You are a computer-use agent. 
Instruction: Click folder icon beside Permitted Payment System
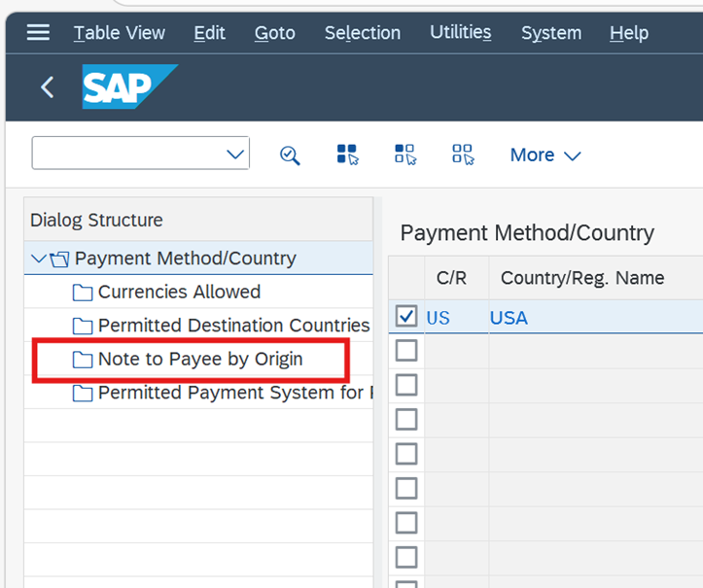pyautogui.click(x=83, y=393)
